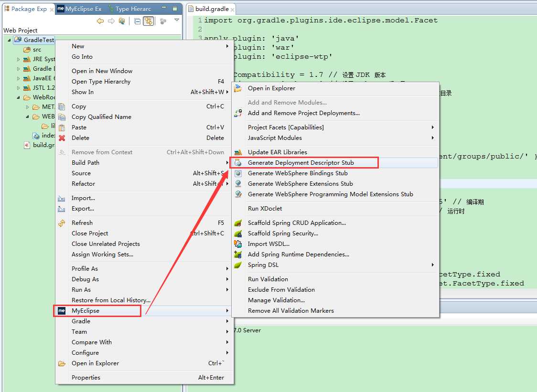Choose Properties at menu bottom
This screenshot has width=537, height=392.
pos(86,378)
